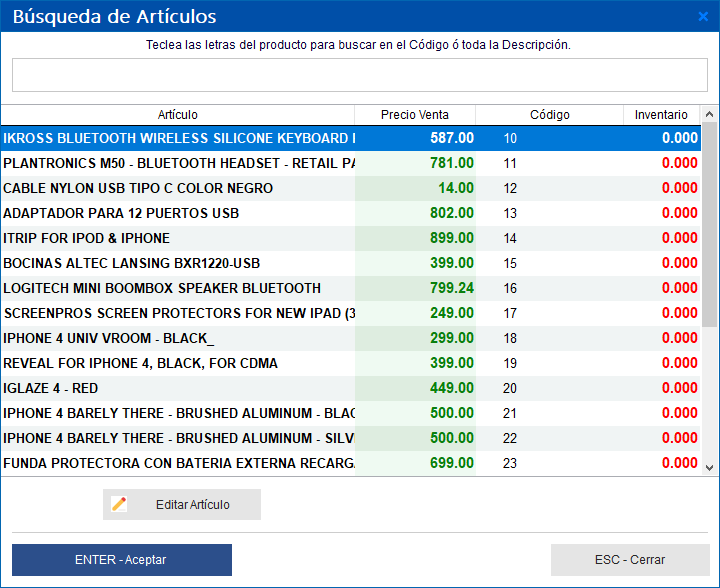Sort by the Precio Venta column header

click(415, 115)
